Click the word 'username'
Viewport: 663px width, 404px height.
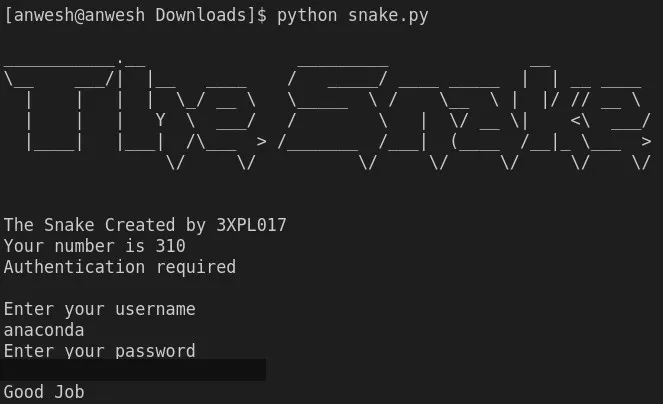(155, 309)
